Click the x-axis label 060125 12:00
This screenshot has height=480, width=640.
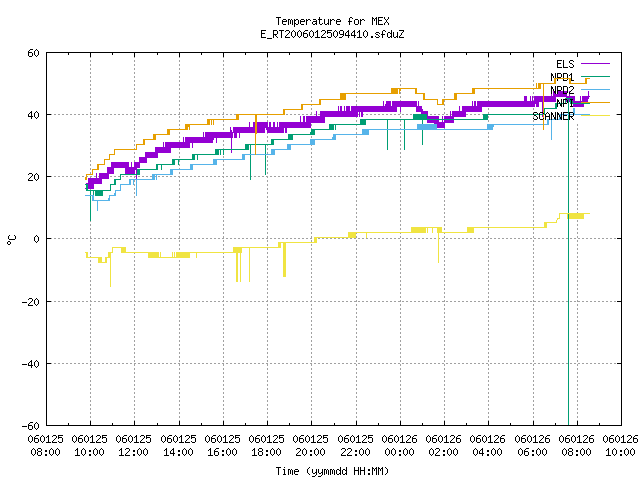[134, 446]
